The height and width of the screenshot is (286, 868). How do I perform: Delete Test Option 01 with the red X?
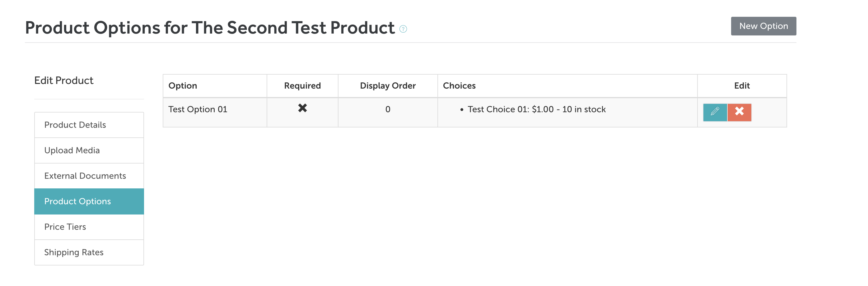click(739, 112)
